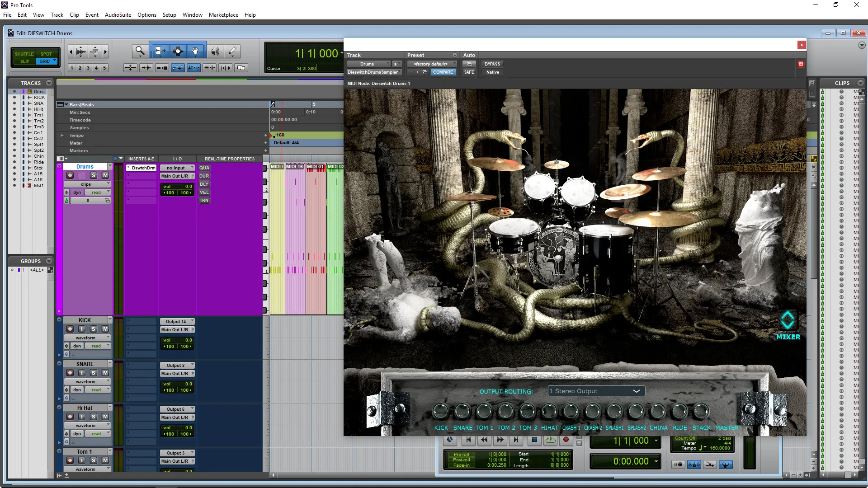Enable SHUFFLE edit mode
Screen dimensions: 868x488
(24, 54)
